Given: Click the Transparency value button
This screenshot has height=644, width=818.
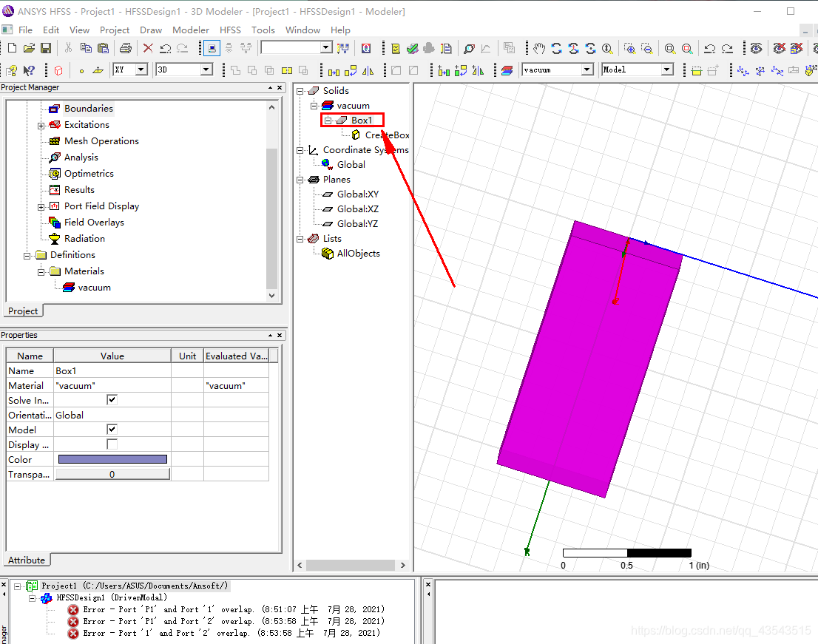Looking at the screenshot, I should pyautogui.click(x=112, y=474).
